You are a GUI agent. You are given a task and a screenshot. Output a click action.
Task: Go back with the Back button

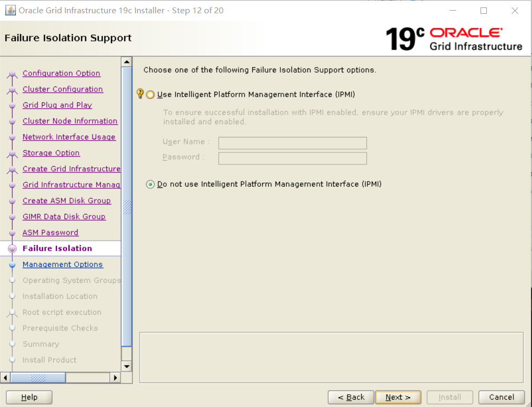351,397
